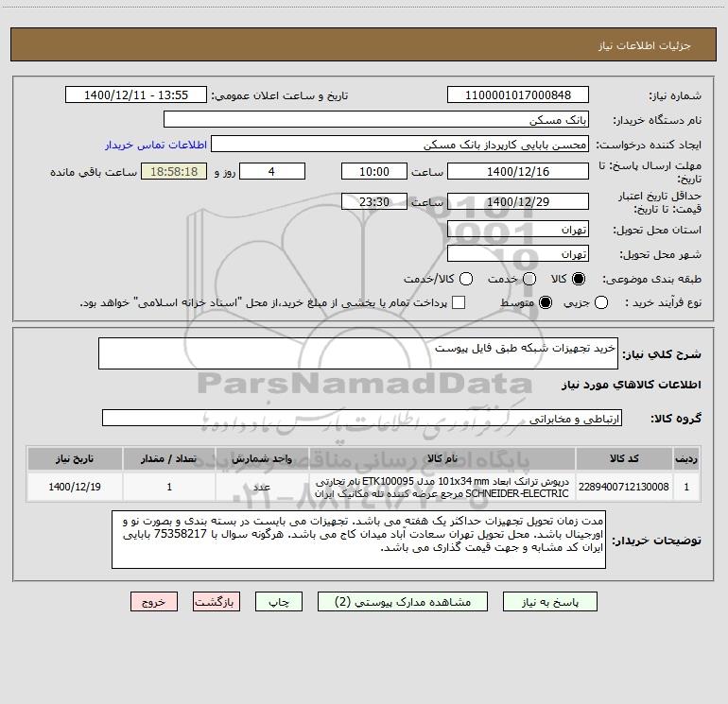This screenshot has width=728, height=704.
Task: Click the general description text box
Action: click(358, 353)
